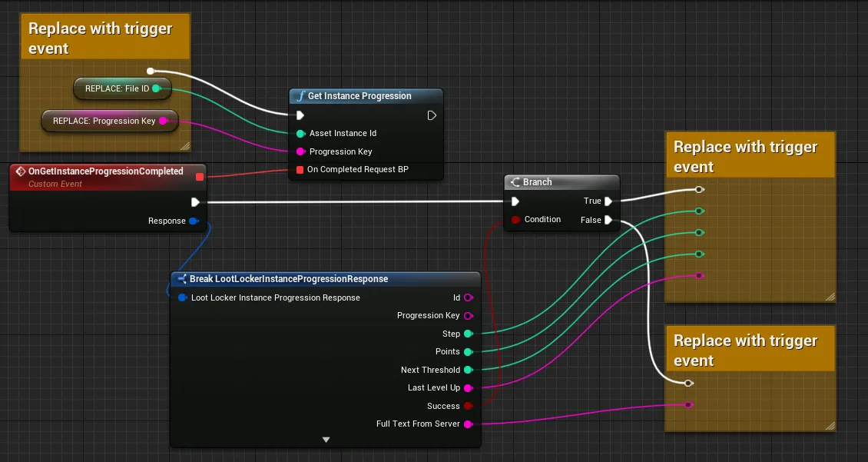Click output execution pin on Get Instance Progression
This screenshot has height=462, width=868.
(x=432, y=115)
